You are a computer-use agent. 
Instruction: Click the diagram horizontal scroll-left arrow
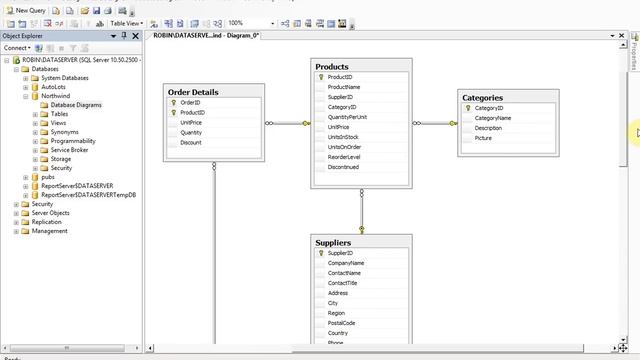150,348
